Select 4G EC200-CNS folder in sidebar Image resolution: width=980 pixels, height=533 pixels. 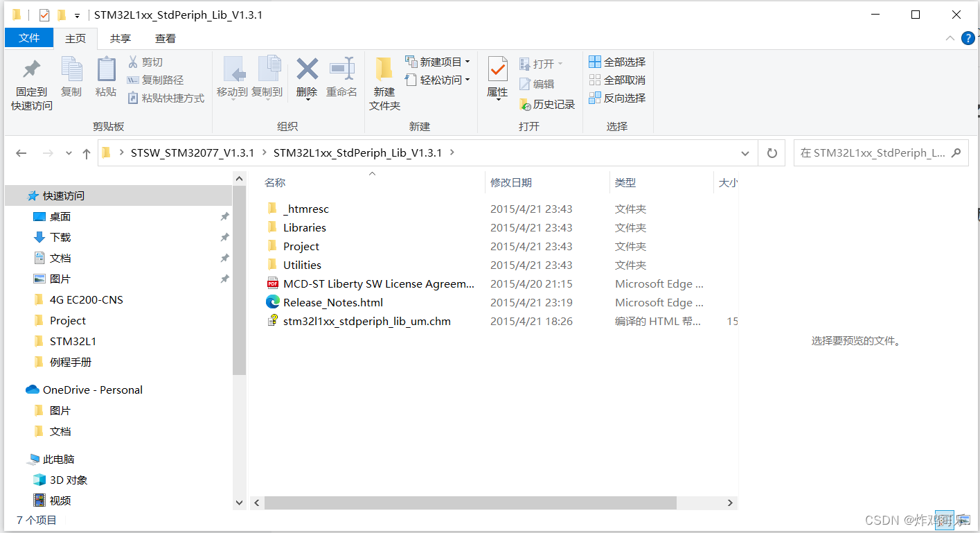[x=86, y=299]
